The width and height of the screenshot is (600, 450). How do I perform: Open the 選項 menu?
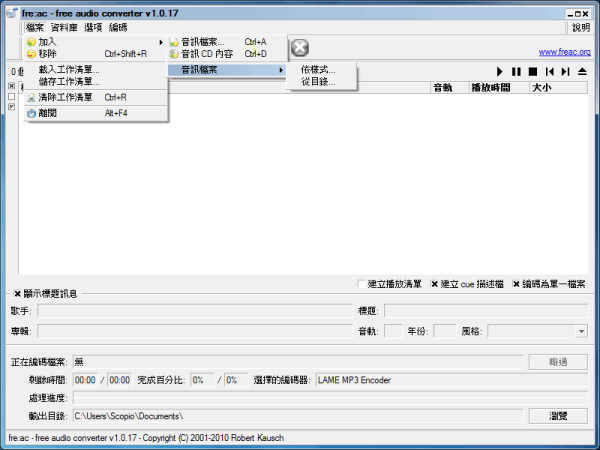coord(93,28)
